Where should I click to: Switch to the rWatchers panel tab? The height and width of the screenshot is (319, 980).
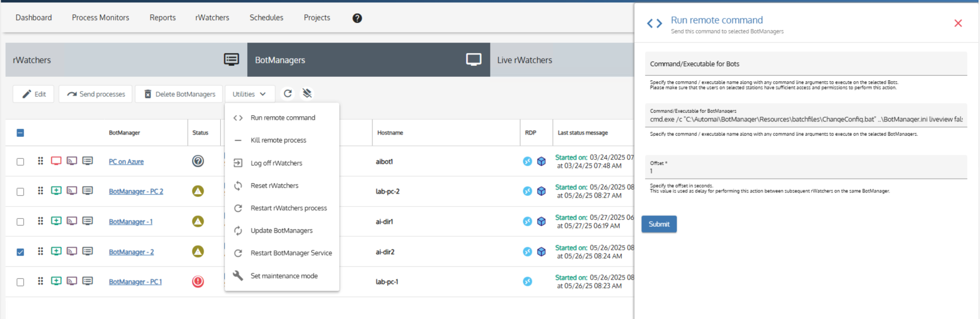(126, 60)
